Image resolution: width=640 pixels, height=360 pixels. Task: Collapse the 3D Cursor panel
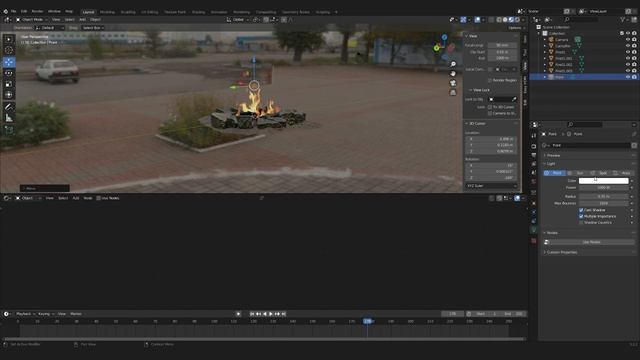[478, 123]
